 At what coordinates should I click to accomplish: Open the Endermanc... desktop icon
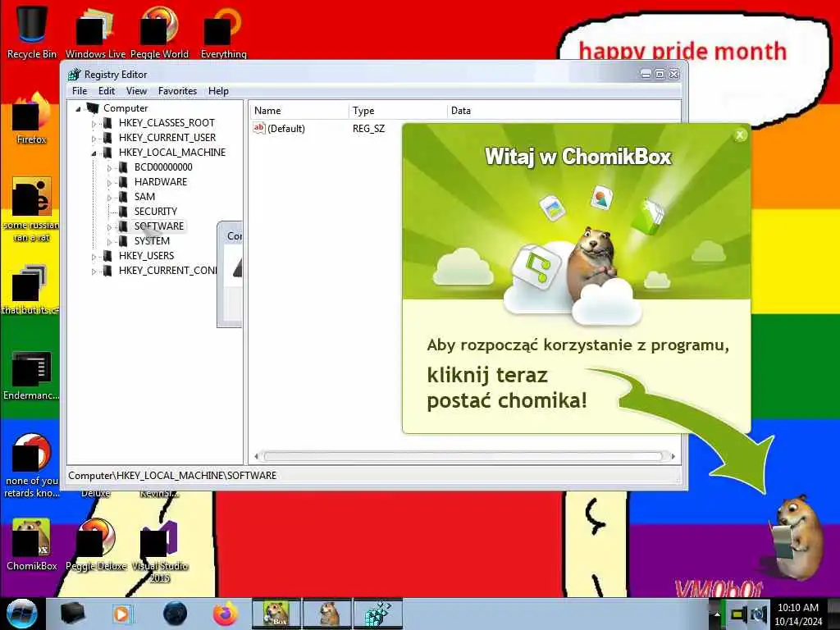[31, 375]
